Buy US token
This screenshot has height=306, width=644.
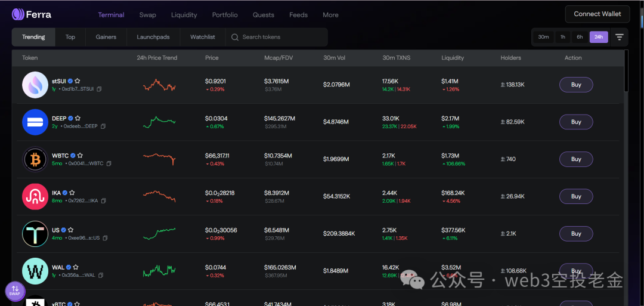click(x=576, y=234)
